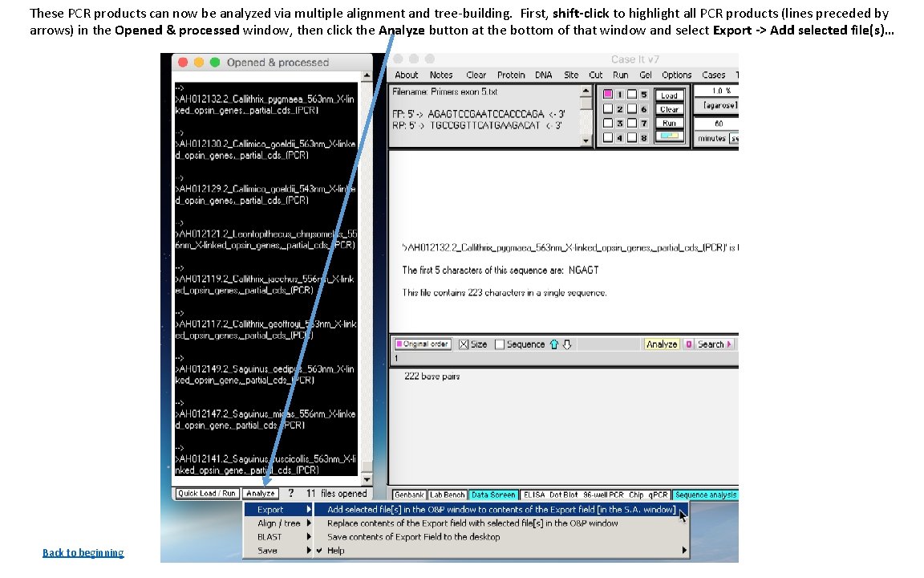Click the descending sort down-arrow icon
Image resolution: width=924 pixels, height=578 pixels.
566,344
